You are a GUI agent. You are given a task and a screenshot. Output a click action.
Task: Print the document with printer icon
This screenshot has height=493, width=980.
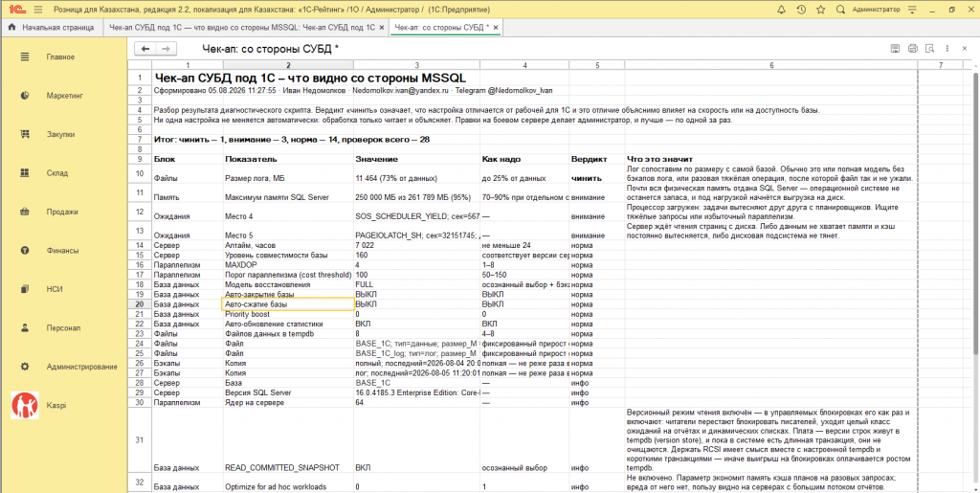912,49
